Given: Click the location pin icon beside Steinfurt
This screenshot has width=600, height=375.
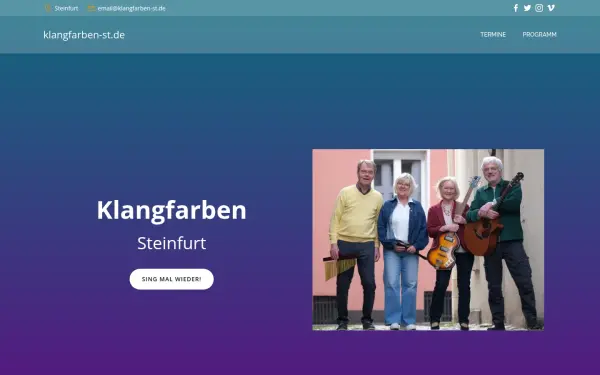Looking at the screenshot, I should pos(48,8).
